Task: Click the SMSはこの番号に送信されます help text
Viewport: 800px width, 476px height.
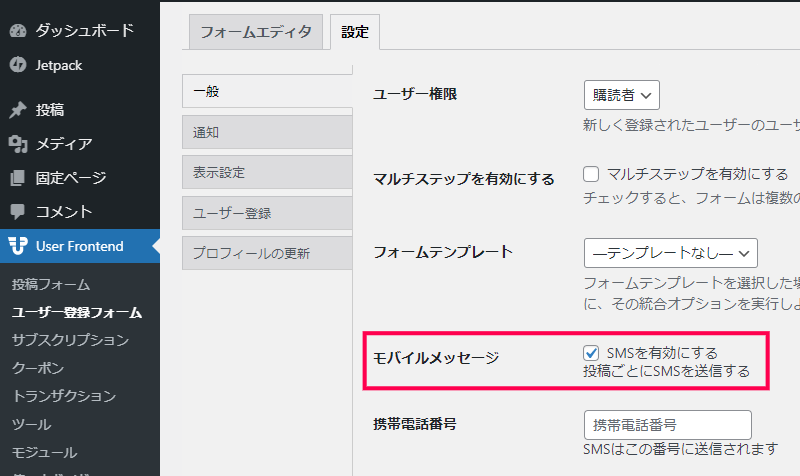Action: click(x=681, y=449)
